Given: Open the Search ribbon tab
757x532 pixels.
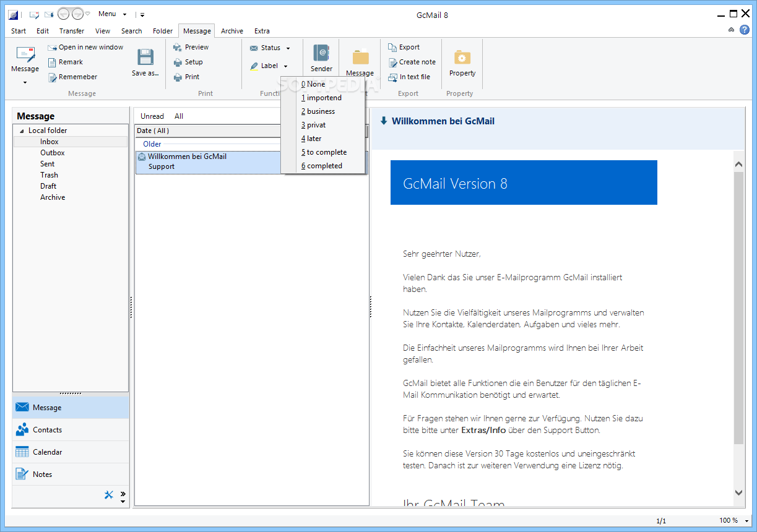Looking at the screenshot, I should [x=131, y=31].
